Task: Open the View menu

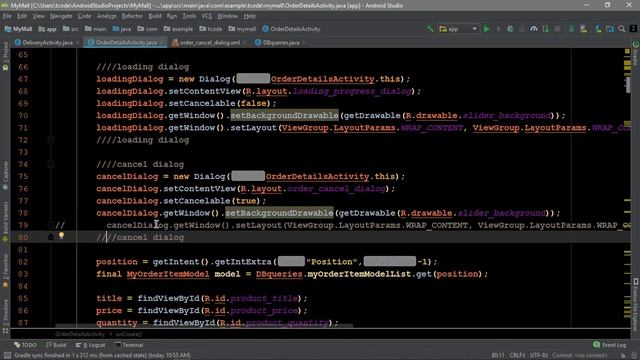Action: click(x=38, y=16)
